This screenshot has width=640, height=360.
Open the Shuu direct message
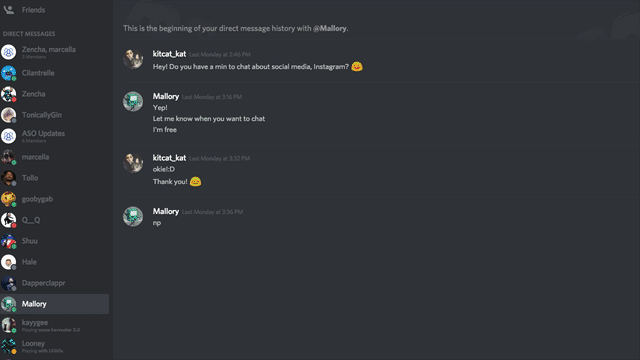[55, 241]
